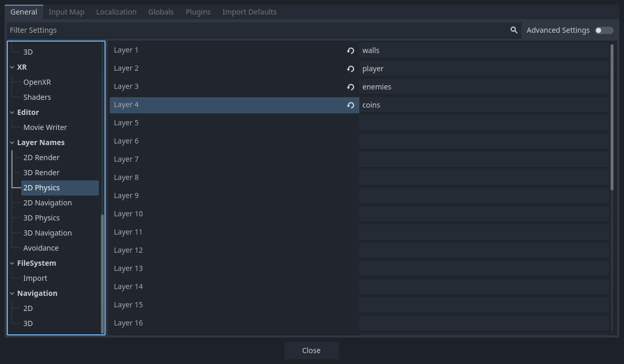Open the Import Defaults tab
Screen dimensions: 624x364
pos(250,11)
